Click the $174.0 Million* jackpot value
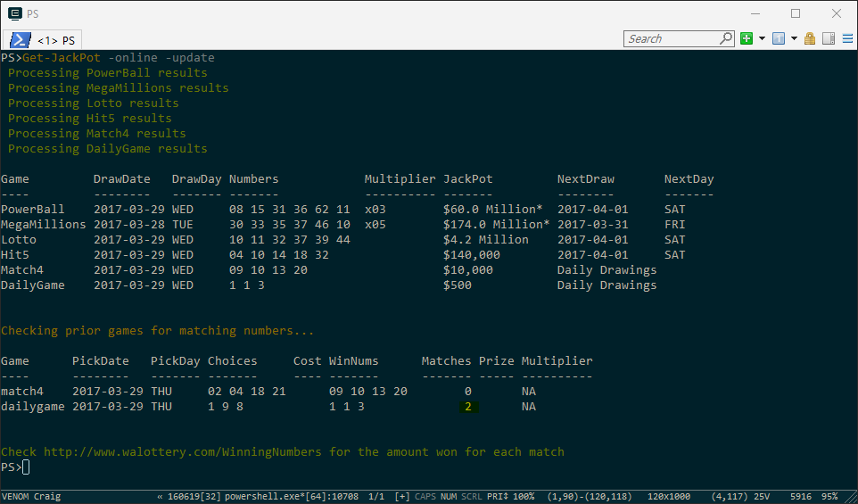This screenshot has width=858, height=504. (496, 225)
